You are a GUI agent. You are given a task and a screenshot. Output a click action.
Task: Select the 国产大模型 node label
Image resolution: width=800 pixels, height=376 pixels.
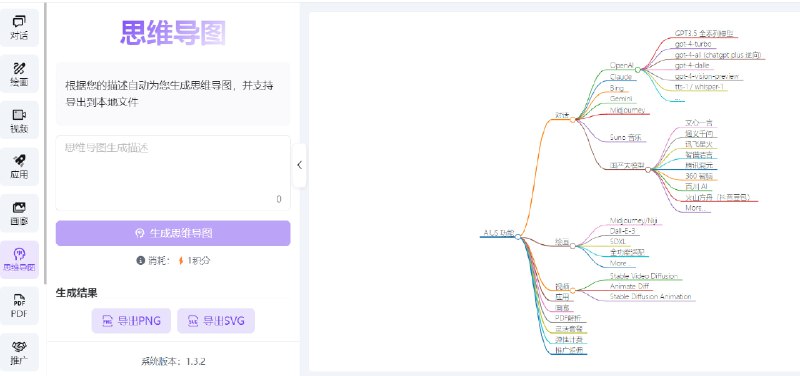click(627, 166)
